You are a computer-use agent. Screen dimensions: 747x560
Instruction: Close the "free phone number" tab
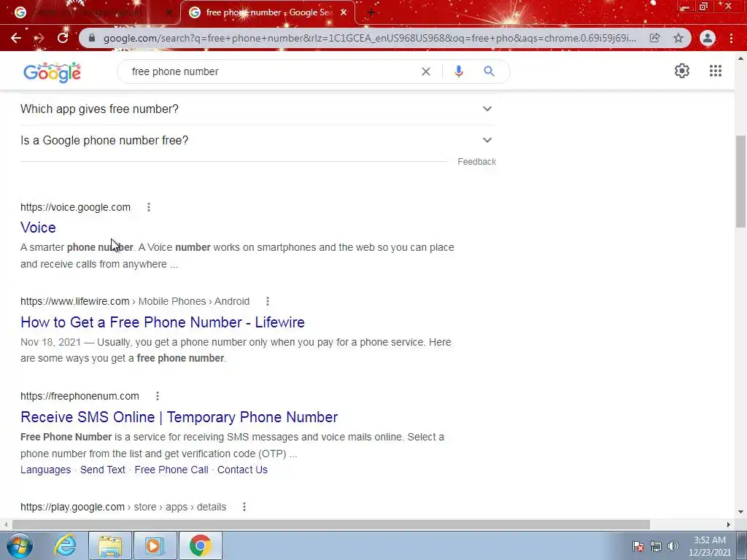point(344,13)
